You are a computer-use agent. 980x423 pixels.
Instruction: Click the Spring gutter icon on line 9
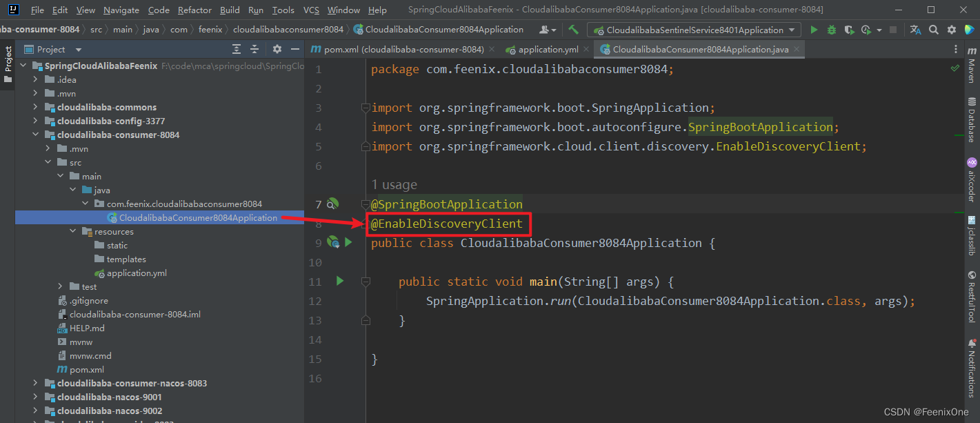point(333,242)
